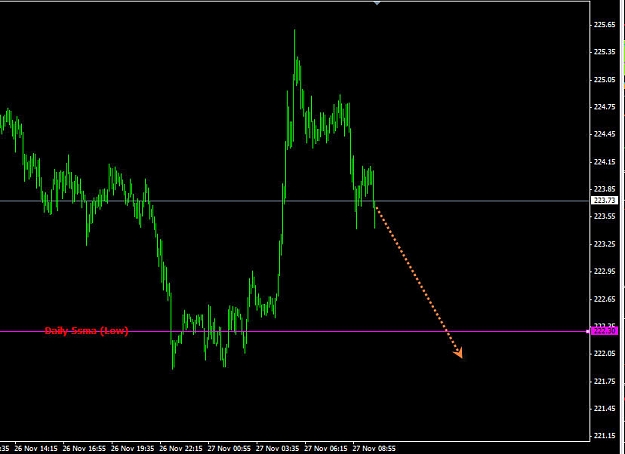Image resolution: width=625 pixels, height=454 pixels.
Task: Click the "26 Nov 22:15" time label
Action: [181, 448]
